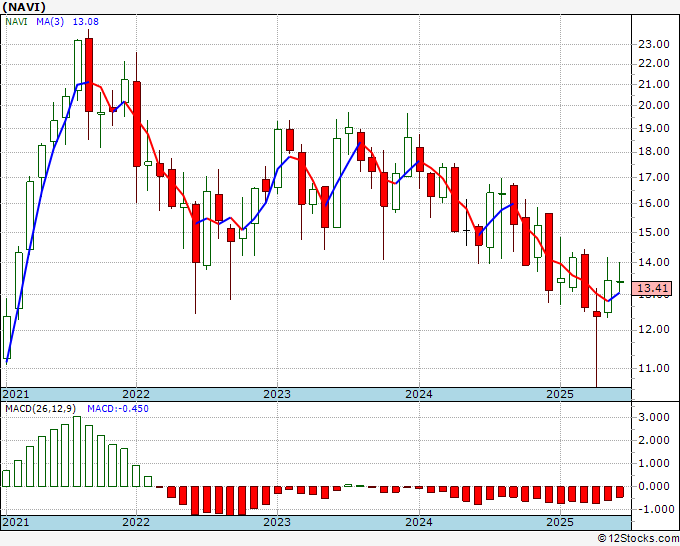Click the 23.00 price axis label
Image resolution: width=680 pixels, height=546 pixels.
coord(654,44)
